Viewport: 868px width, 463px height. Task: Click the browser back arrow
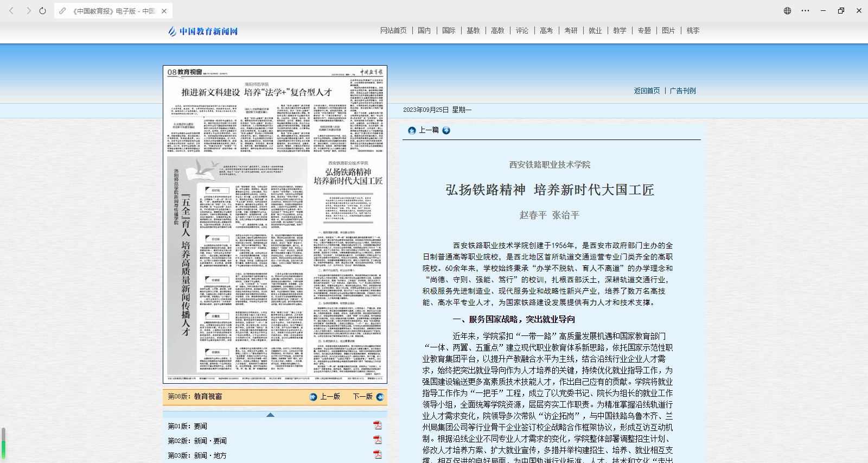[11, 11]
